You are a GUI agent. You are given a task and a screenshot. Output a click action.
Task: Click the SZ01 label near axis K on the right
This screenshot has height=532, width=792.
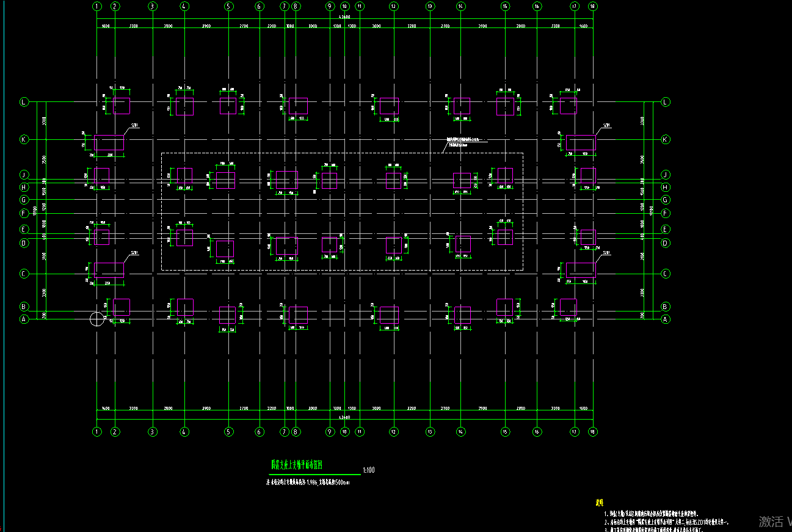606,126
